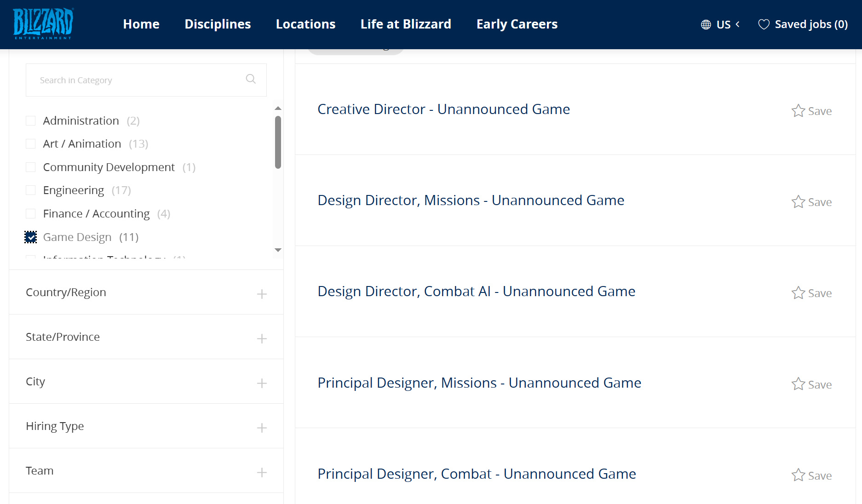Open Life at Blizzard menu

(x=406, y=24)
